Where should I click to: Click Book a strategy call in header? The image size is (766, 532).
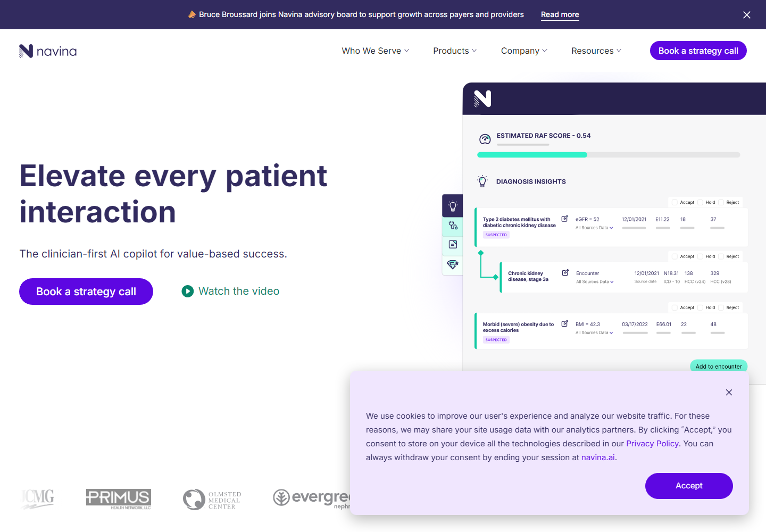[698, 51]
